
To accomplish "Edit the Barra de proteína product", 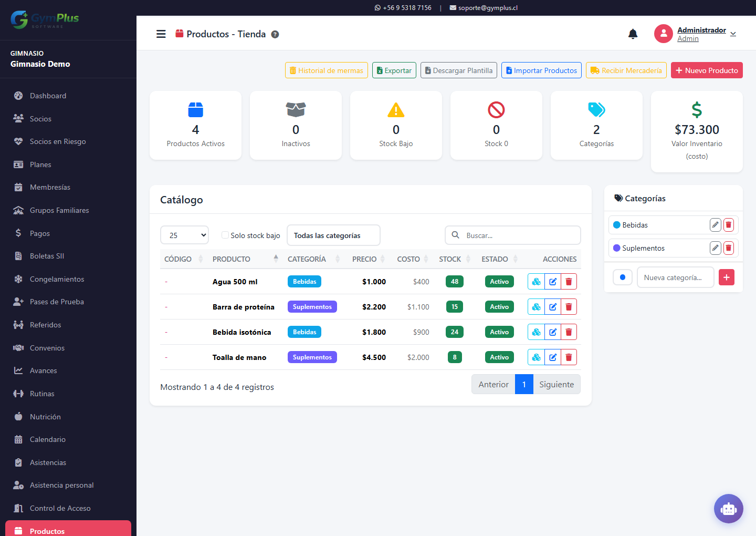I will 553,307.
